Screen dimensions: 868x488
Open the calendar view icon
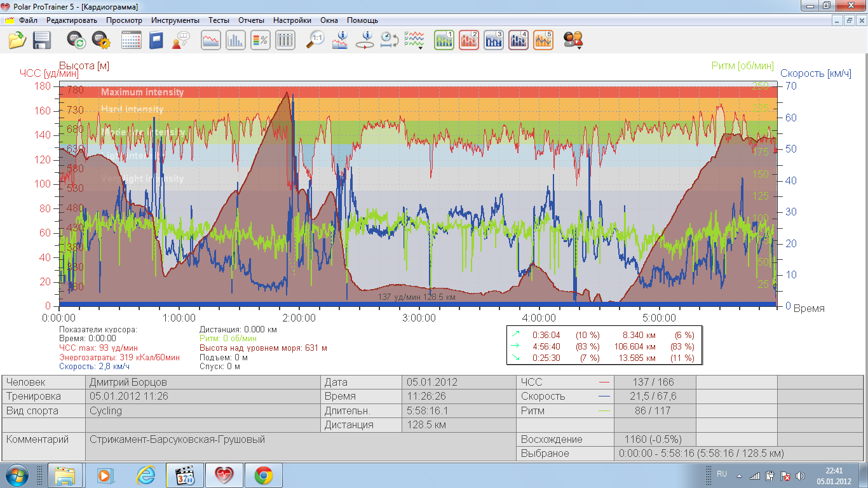pyautogui.click(x=132, y=41)
